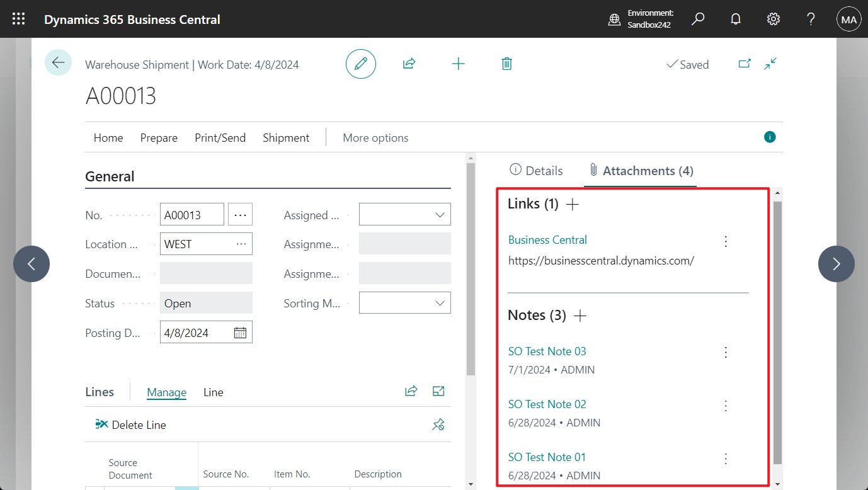
Task: Click the Lines share icon
Action: [x=411, y=392]
